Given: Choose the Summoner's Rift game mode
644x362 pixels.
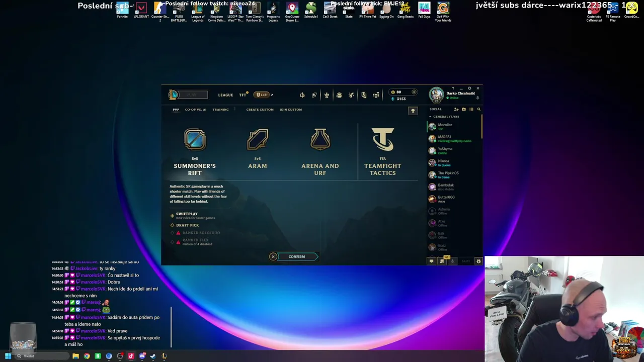Looking at the screenshot, I should click(195, 152).
